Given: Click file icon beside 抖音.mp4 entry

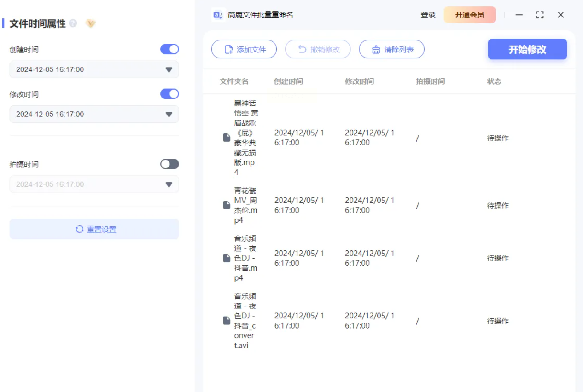Looking at the screenshot, I should (227, 258).
